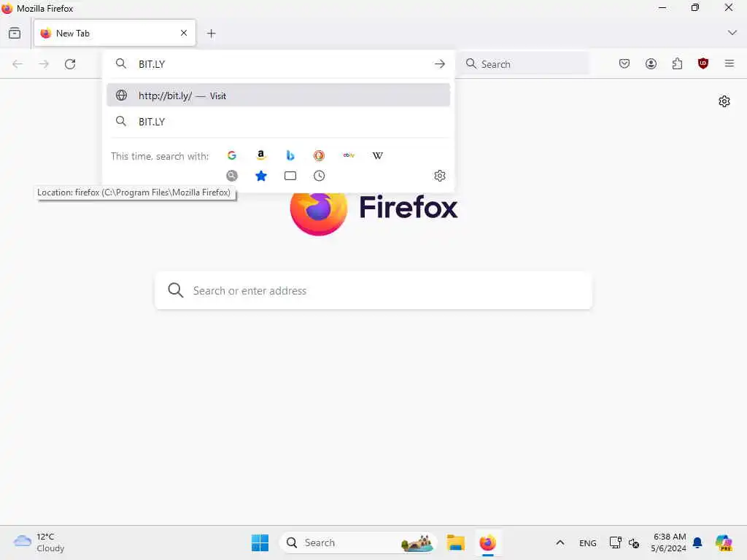Click the taskbar Search box
This screenshot has height=560, width=747.
pos(358,542)
